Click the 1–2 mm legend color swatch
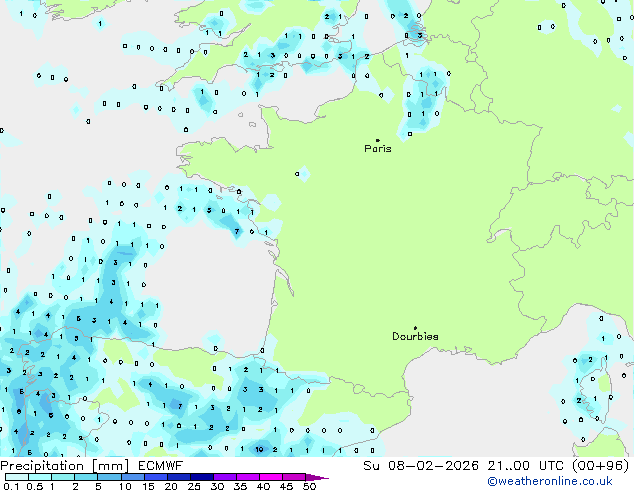Screen dimensions: 634x490 click(63, 477)
